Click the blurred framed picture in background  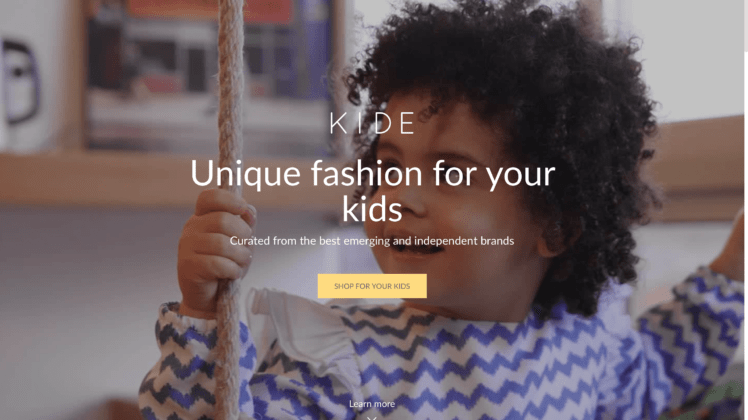[210, 74]
